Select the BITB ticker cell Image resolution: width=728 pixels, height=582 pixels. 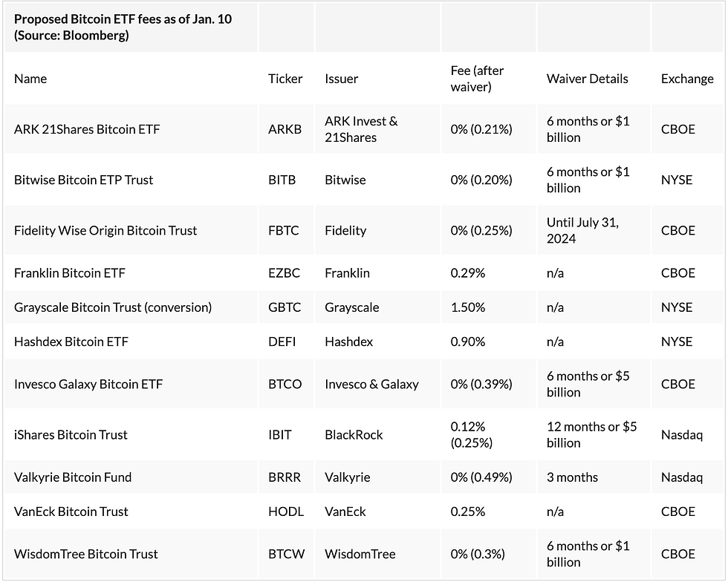(282, 180)
